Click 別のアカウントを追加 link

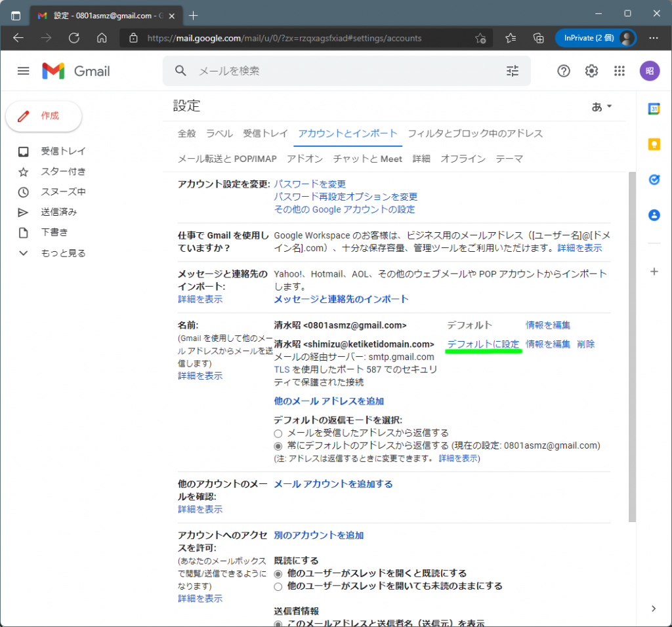pos(319,535)
